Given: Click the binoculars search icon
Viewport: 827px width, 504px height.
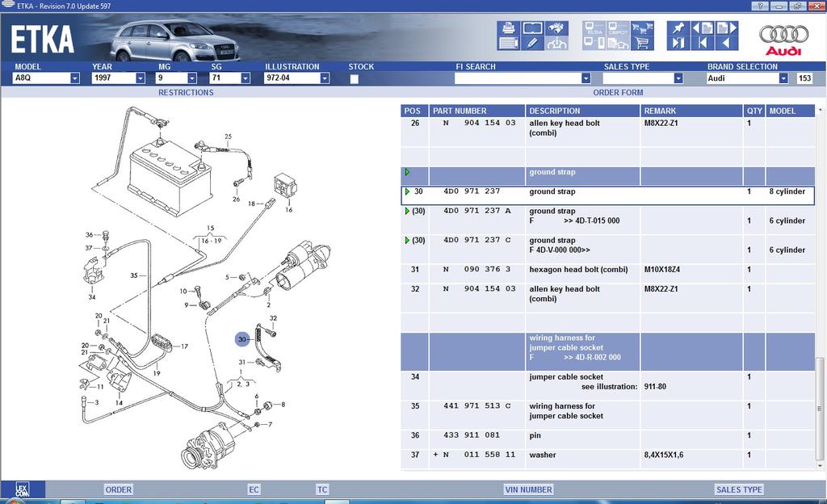Looking at the screenshot, I should [556, 27].
